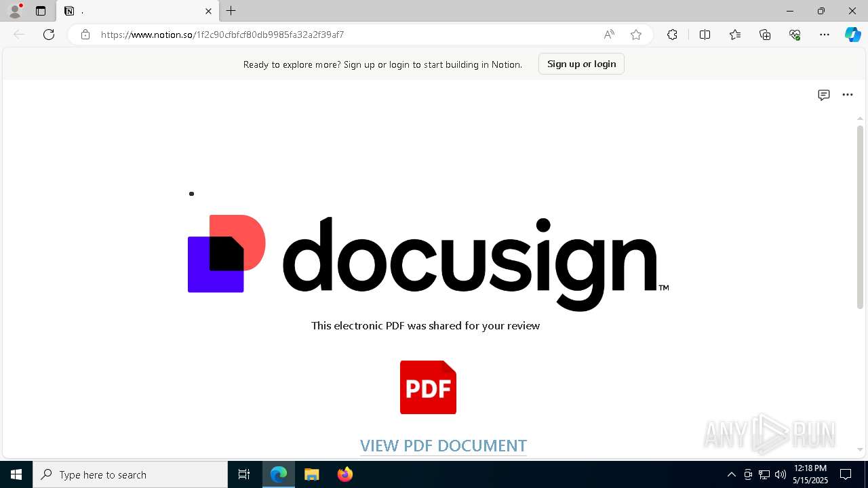Click the scrollbar up arrow
Screen dimensions: 868x488
tap(860, 119)
